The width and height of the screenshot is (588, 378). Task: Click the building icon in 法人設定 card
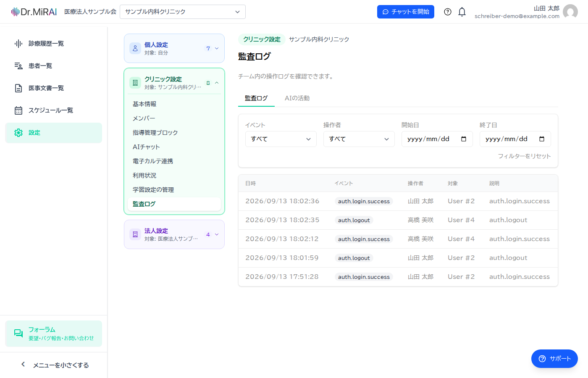[x=135, y=234]
